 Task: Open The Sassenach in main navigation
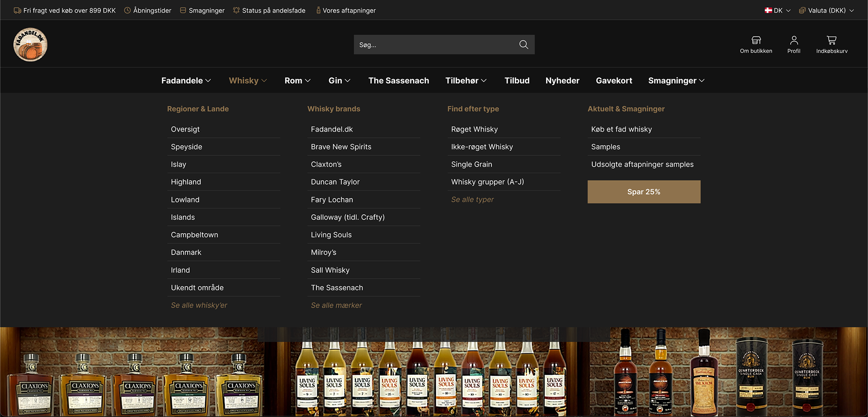pyautogui.click(x=399, y=80)
